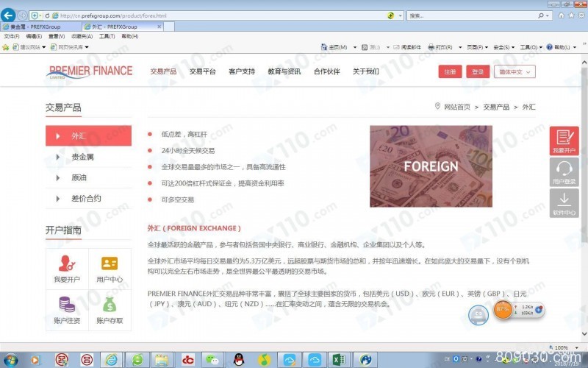Open the 教育与资讯 navigation link
The width and height of the screenshot is (588, 368).
tap(284, 71)
